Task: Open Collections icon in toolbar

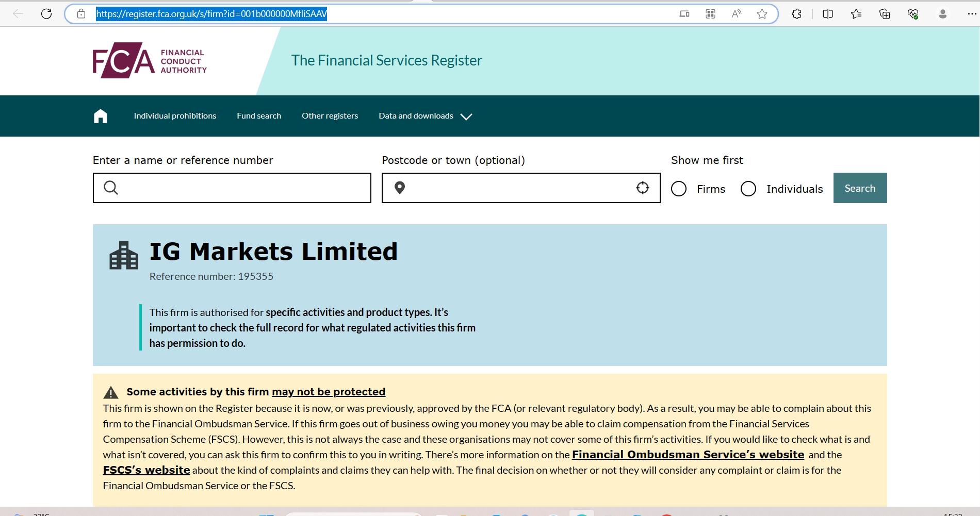Action: pos(885,14)
